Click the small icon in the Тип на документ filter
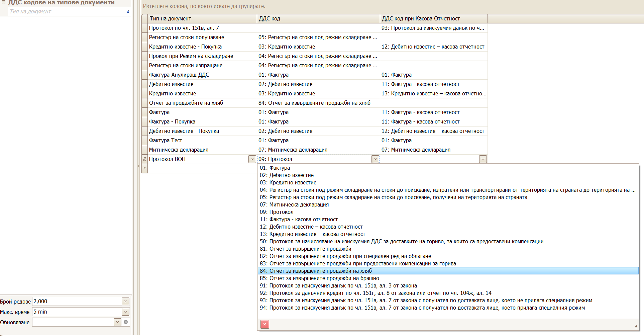 point(128,11)
